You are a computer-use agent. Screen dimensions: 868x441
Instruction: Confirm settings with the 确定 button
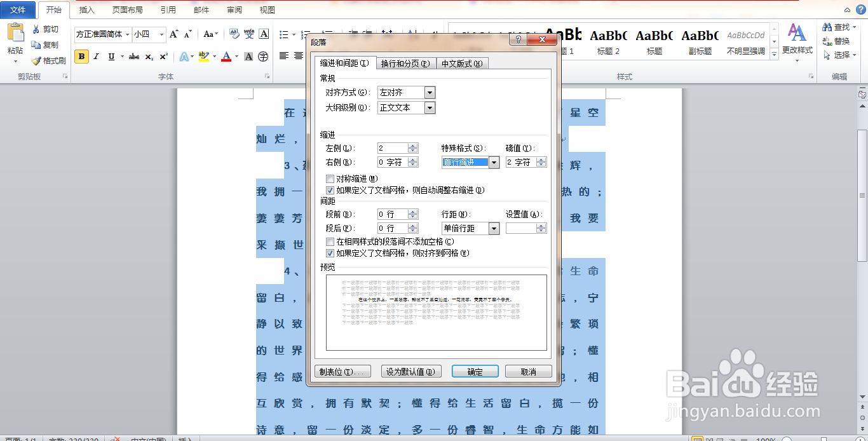(x=475, y=370)
